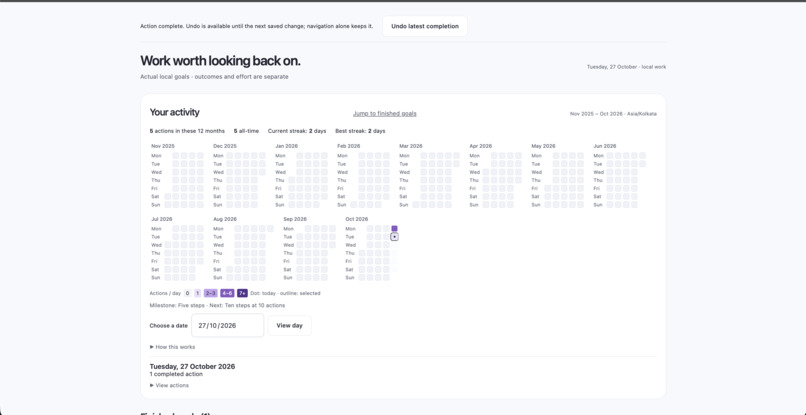Click the 1 completed action text
The height and width of the screenshot is (415, 806).
tap(176, 374)
